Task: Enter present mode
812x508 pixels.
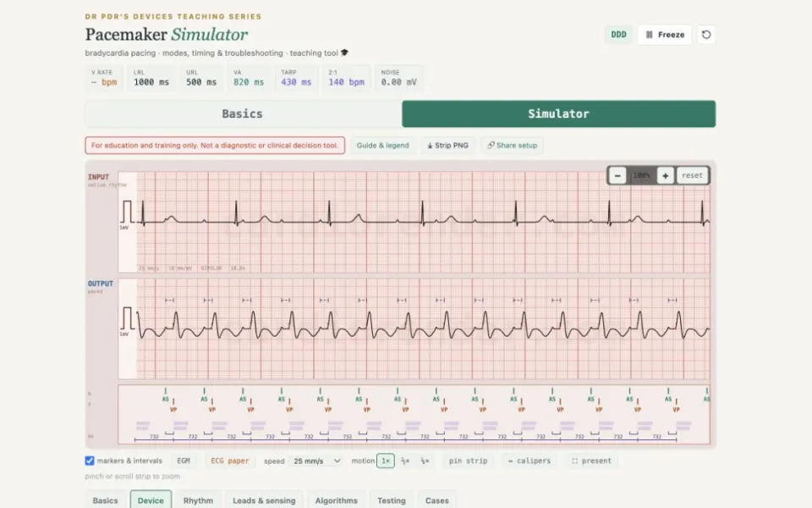Action: [x=591, y=461]
